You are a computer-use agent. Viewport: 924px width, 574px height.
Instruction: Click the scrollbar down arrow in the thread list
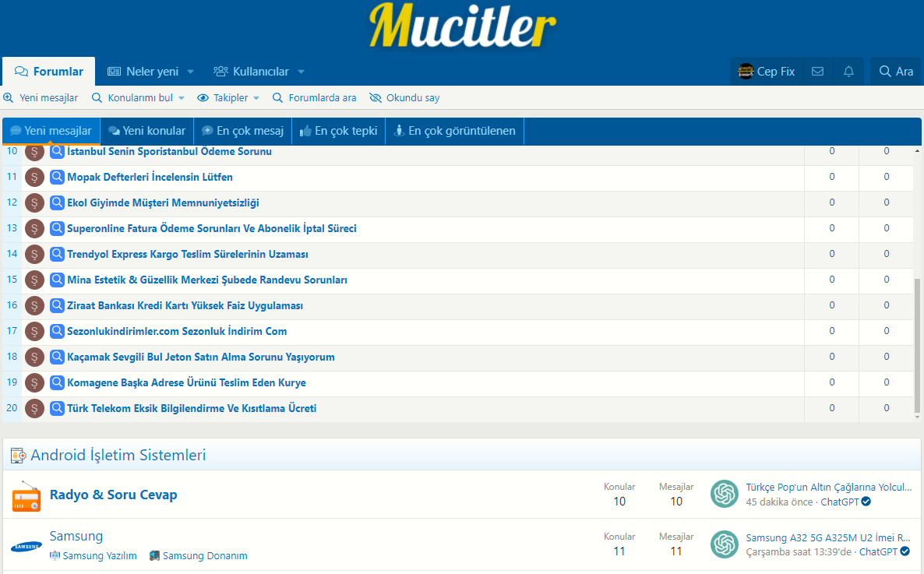917,417
